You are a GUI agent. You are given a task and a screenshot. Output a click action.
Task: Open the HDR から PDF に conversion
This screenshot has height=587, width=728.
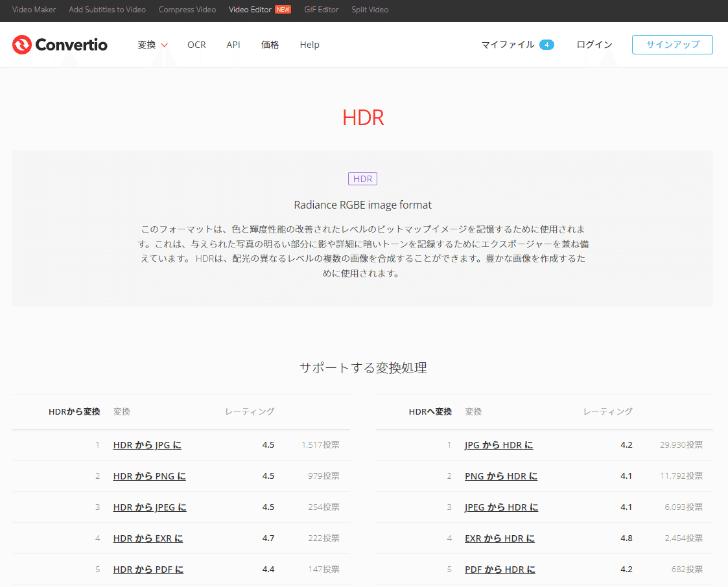[148, 570]
